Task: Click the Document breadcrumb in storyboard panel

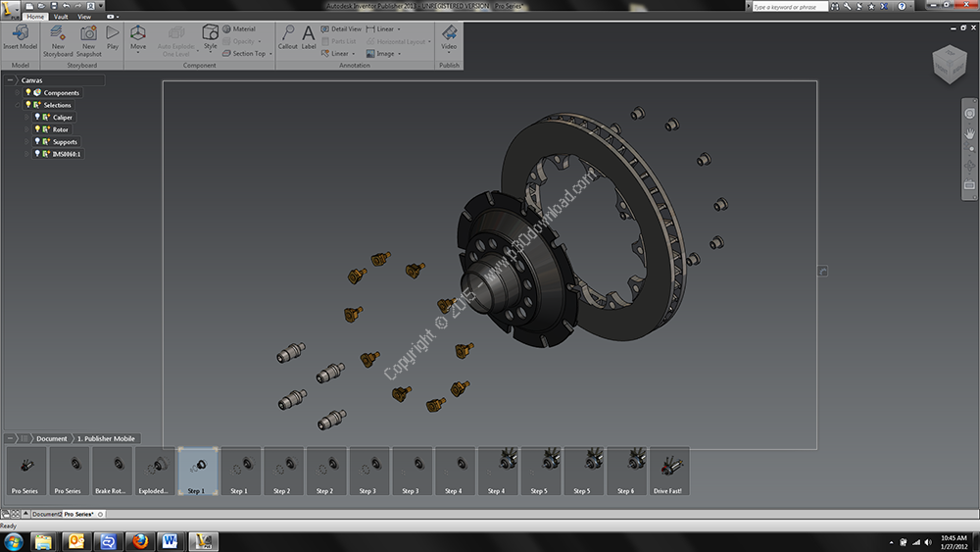Action: click(x=51, y=438)
